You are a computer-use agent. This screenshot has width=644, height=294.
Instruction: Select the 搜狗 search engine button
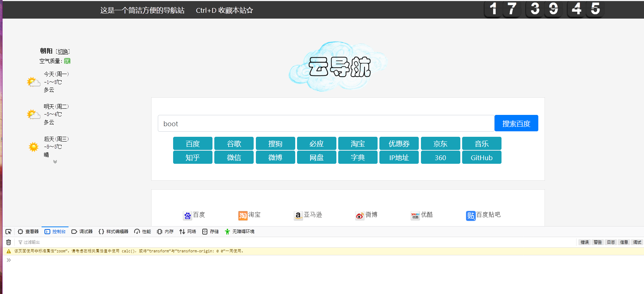click(275, 143)
